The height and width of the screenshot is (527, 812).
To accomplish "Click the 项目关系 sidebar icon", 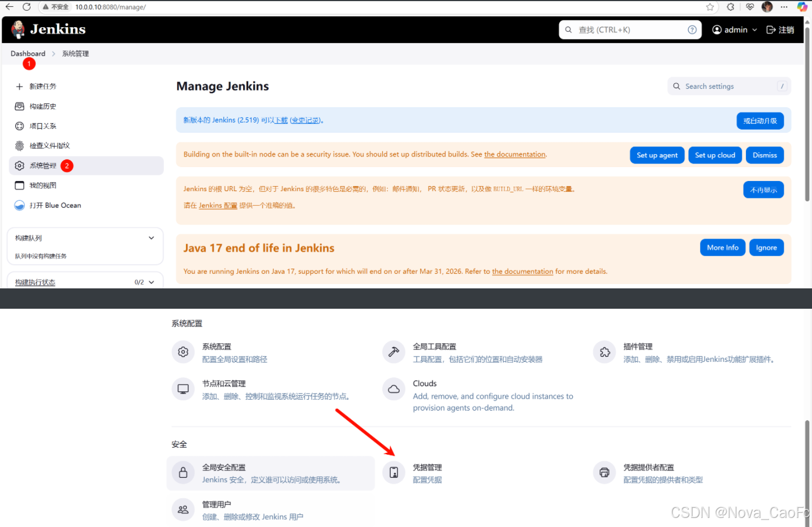I will tap(19, 126).
